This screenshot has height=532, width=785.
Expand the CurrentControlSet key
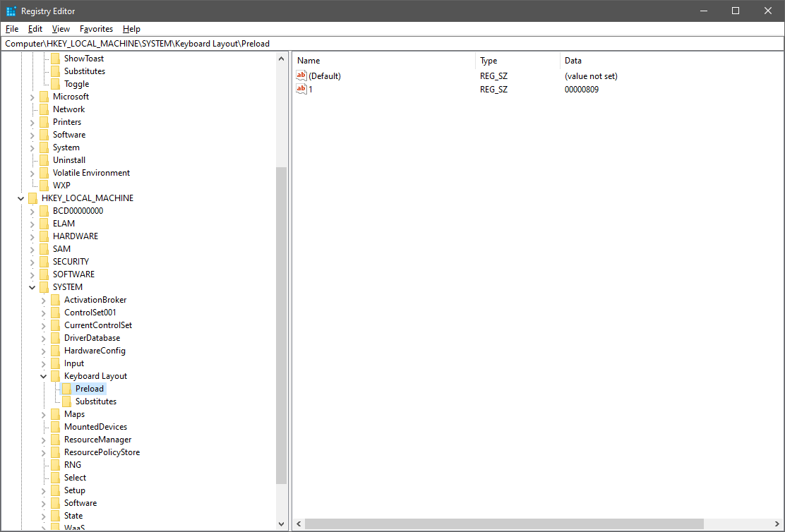tap(44, 326)
